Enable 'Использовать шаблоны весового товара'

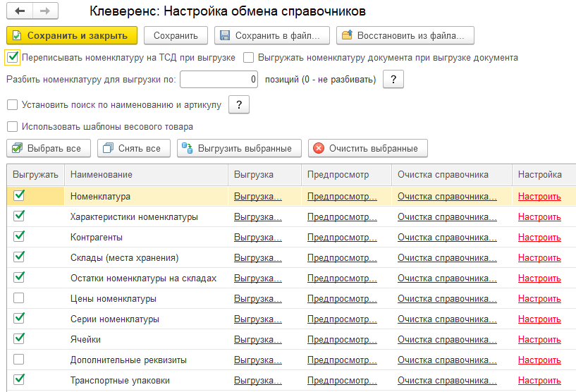click(13, 126)
